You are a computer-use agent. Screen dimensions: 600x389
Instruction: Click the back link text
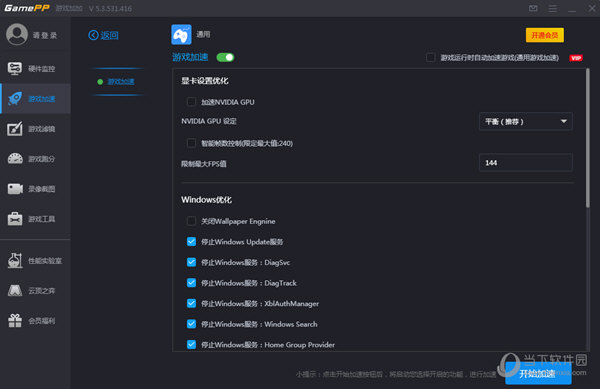point(109,35)
